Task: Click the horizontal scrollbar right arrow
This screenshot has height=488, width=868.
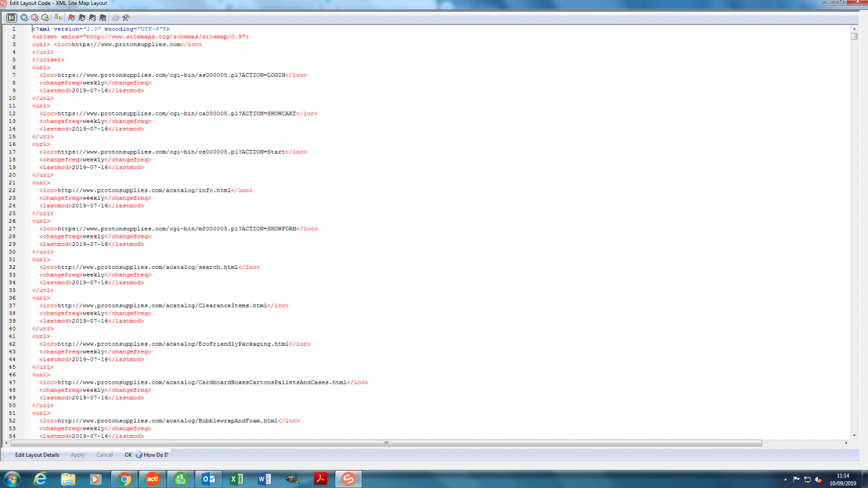Action: coord(847,443)
